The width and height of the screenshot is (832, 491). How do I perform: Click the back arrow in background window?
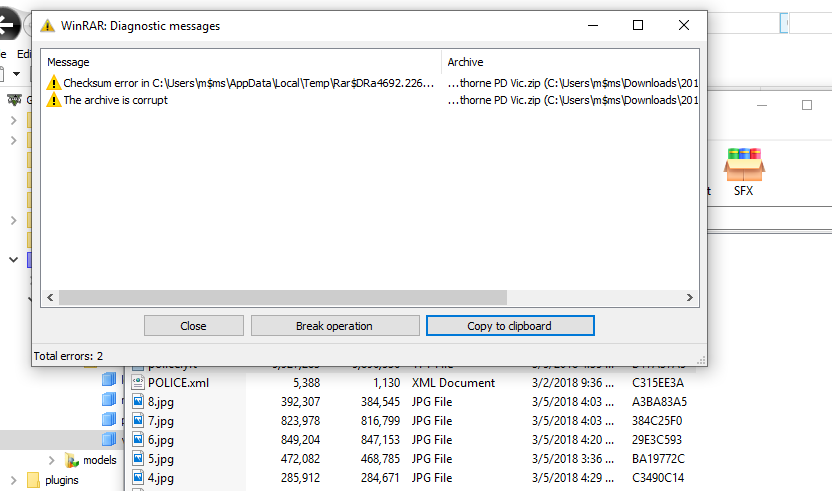tap(6, 25)
